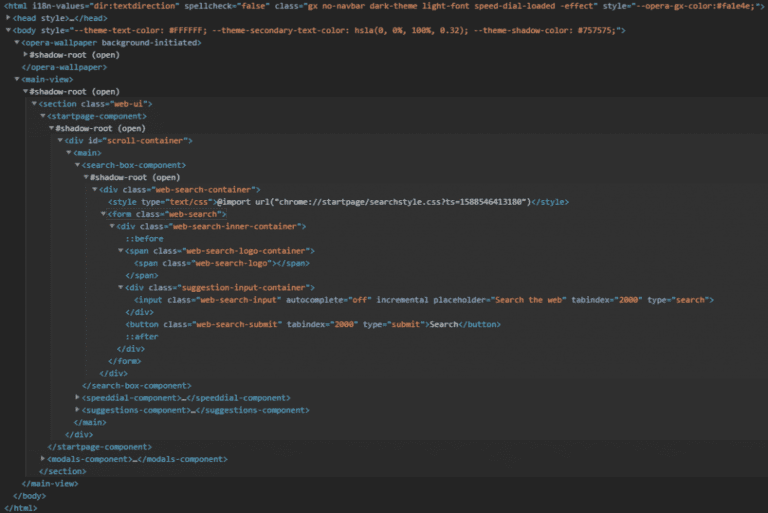Select the ::before pseudo-element
This screenshot has width=768, height=513.
click(x=144, y=238)
